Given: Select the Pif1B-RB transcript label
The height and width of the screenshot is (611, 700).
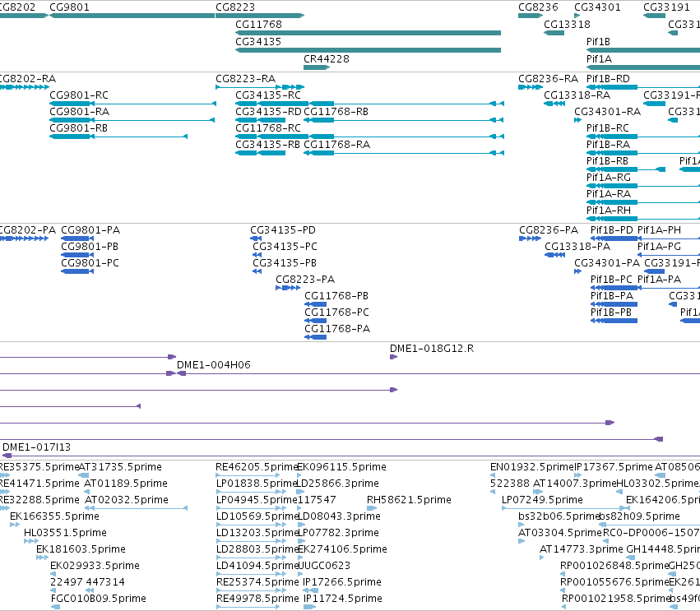Looking at the screenshot, I should (x=607, y=161).
